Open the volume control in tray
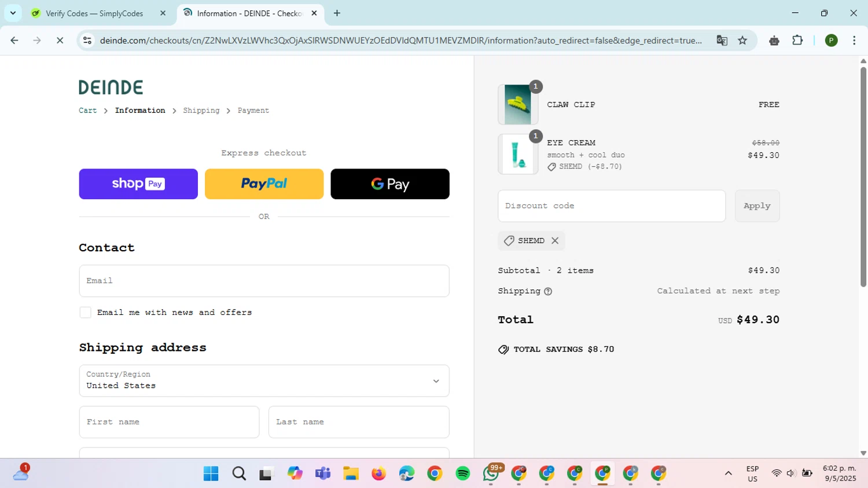868x488 pixels. click(791, 474)
